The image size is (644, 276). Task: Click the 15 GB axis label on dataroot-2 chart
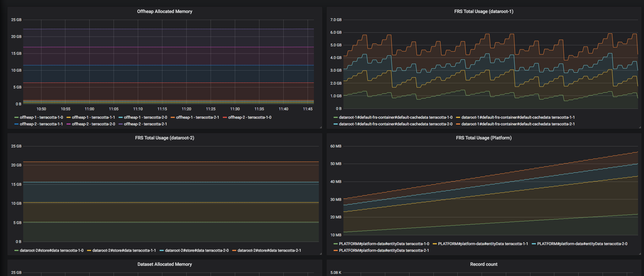pos(16,184)
